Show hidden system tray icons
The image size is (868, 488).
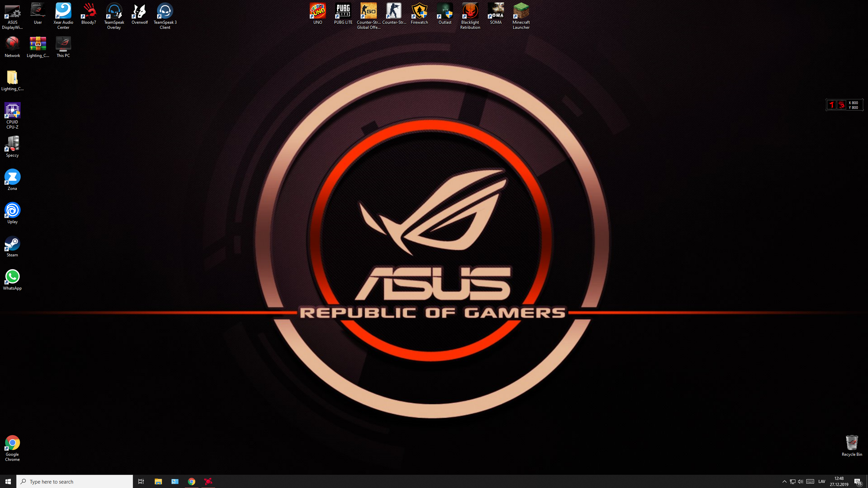click(x=784, y=481)
